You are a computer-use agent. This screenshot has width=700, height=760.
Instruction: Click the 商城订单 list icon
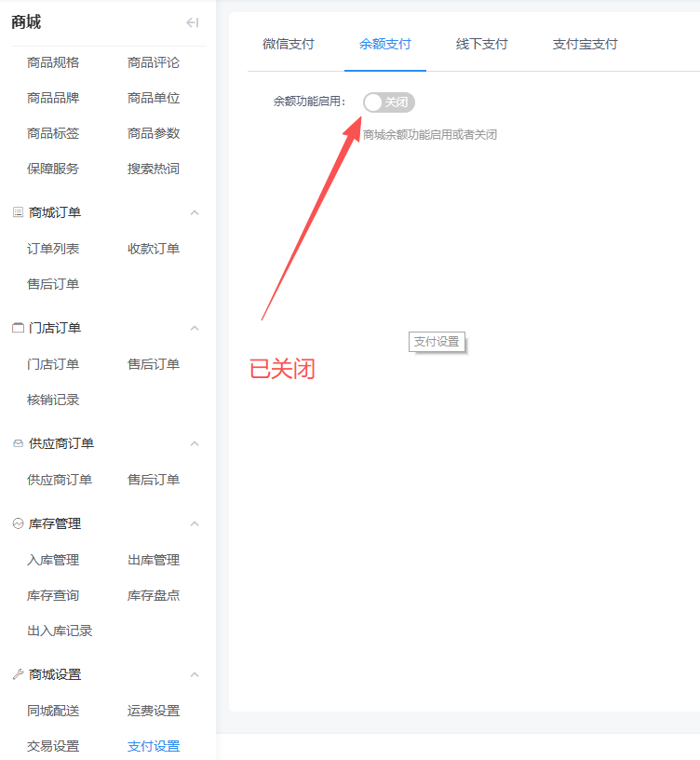(x=18, y=212)
